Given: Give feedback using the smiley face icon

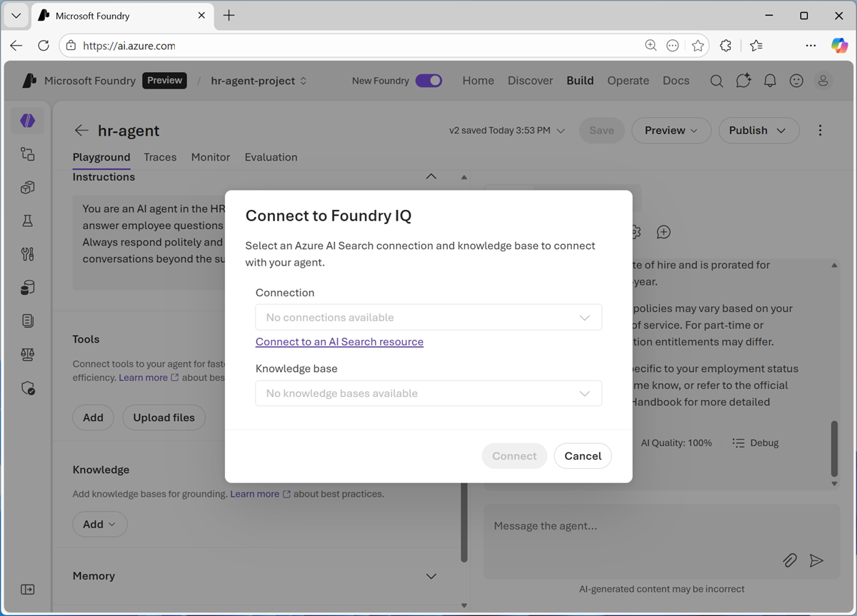Looking at the screenshot, I should coord(796,81).
